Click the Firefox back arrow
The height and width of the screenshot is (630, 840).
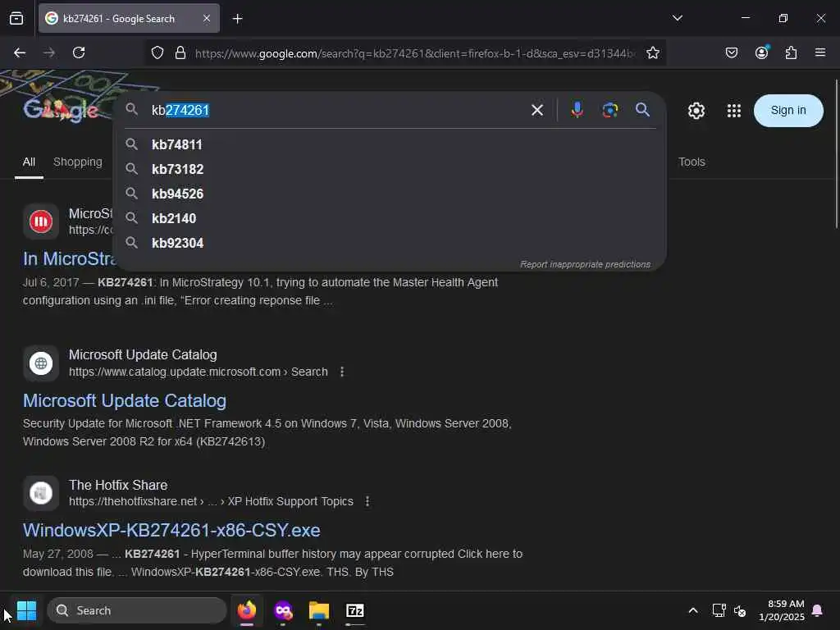coord(20,52)
